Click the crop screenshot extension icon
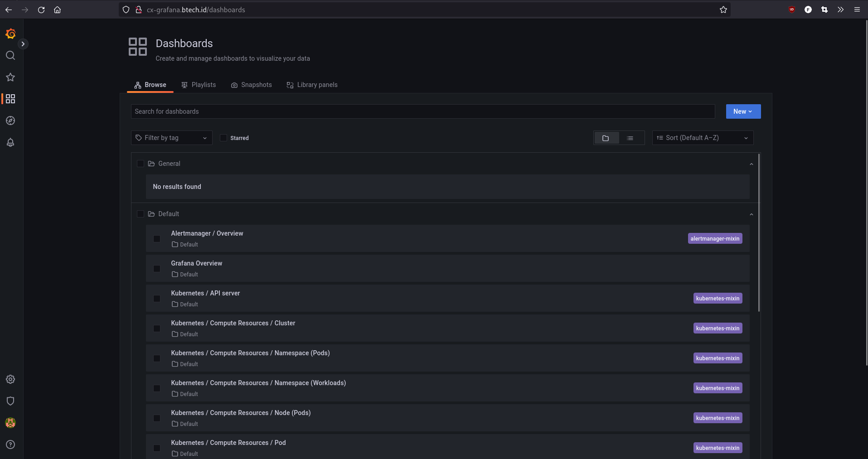 pyautogui.click(x=824, y=10)
